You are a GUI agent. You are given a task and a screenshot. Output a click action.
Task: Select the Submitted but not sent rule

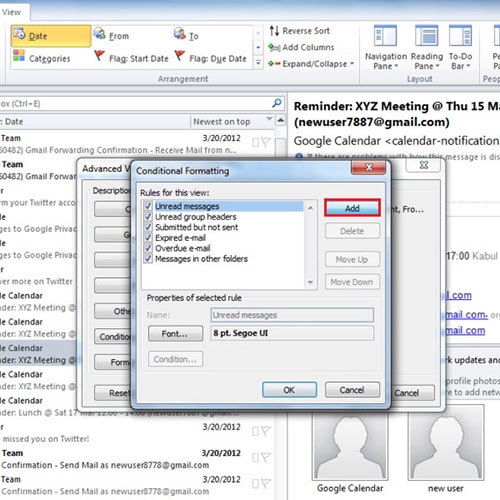pyautogui.click(x=197, y=227)
